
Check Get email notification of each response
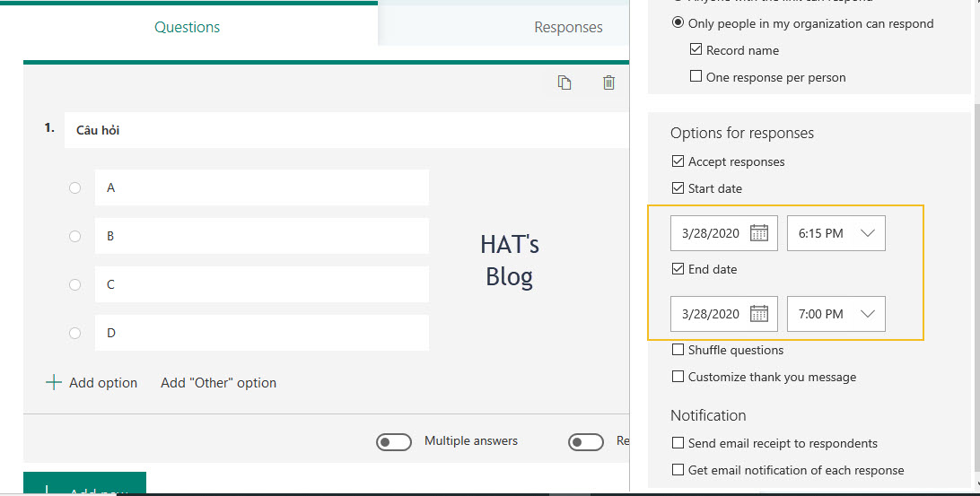click(x=678, y=470)
